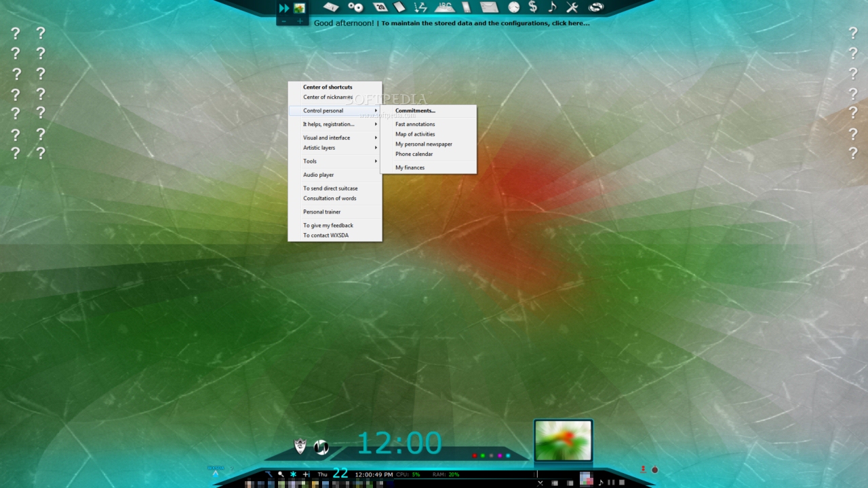Open the dollar sign finances icon

(533, 7)
